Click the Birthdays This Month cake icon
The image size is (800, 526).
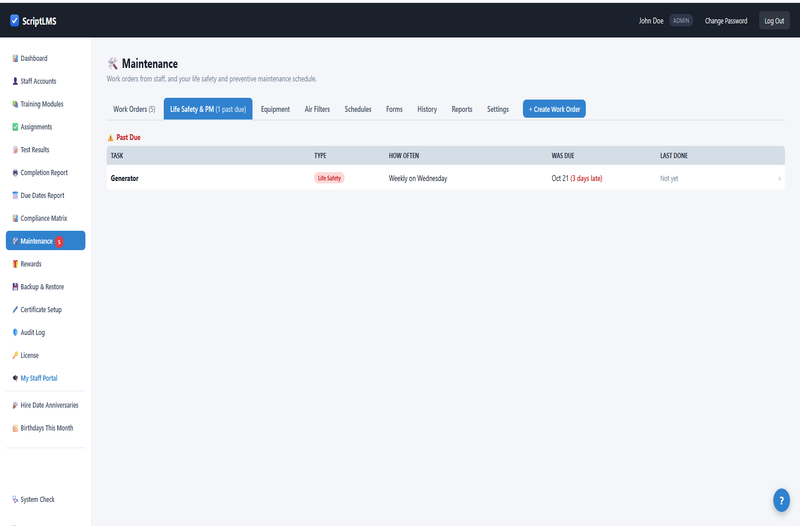15,428
